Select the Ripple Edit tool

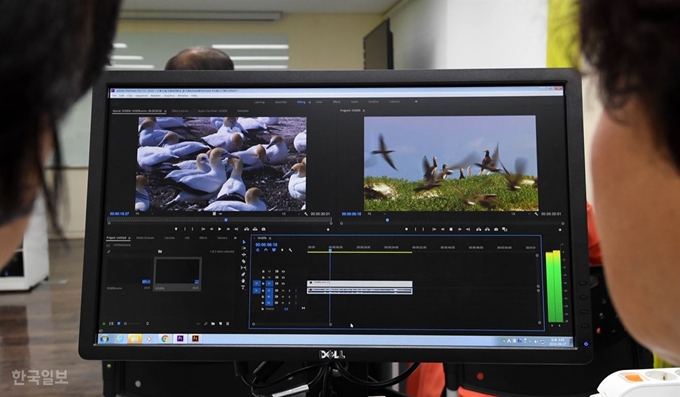pyautogui.click(x=244, y=255)
